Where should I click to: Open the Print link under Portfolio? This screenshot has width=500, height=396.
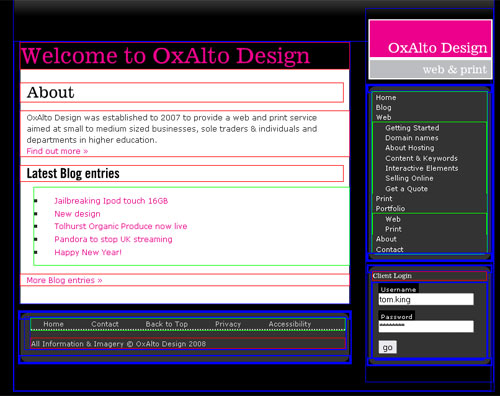[393, 229]
